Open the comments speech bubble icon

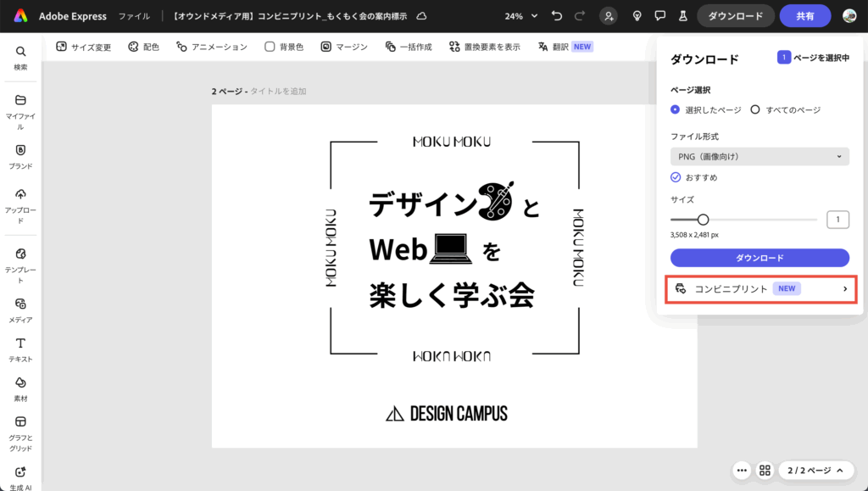coord(659,16)
